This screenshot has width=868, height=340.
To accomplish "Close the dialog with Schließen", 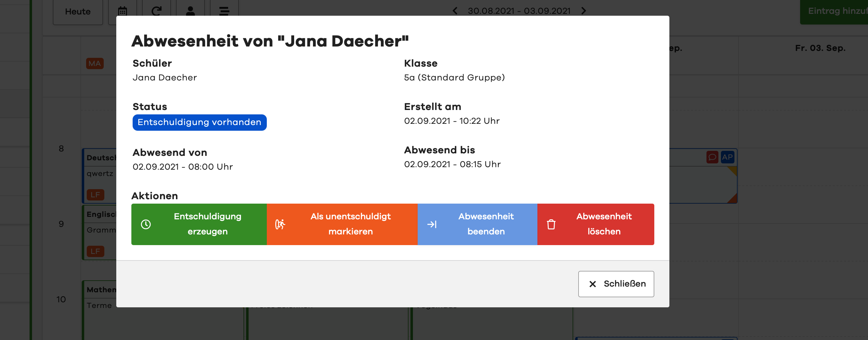I will (x=616, y=284).
